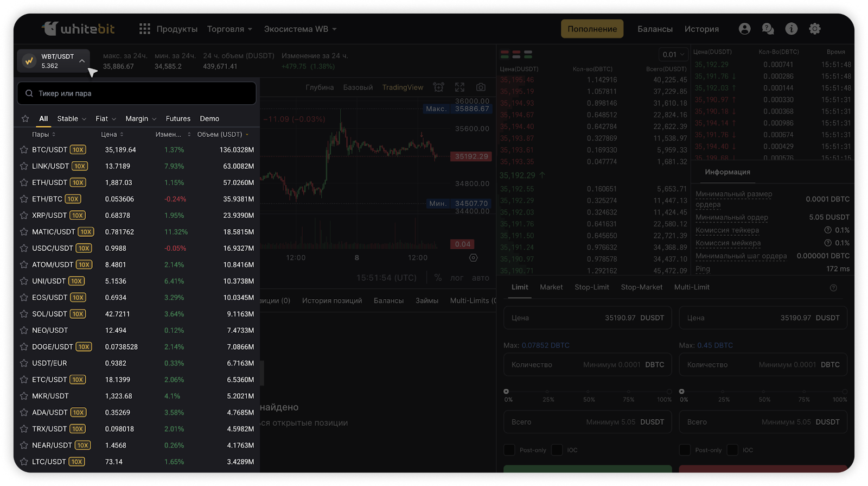868x486 pixels.
Task: Click the user profile account icon
Action: point(744,29)
